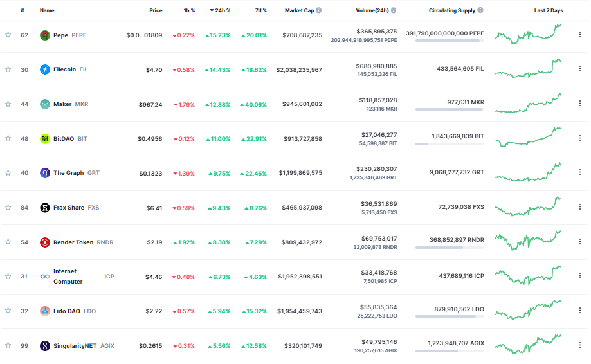The image size is (591, 364).
Task: Open BitDAO row more options
Action: point(579,138)
